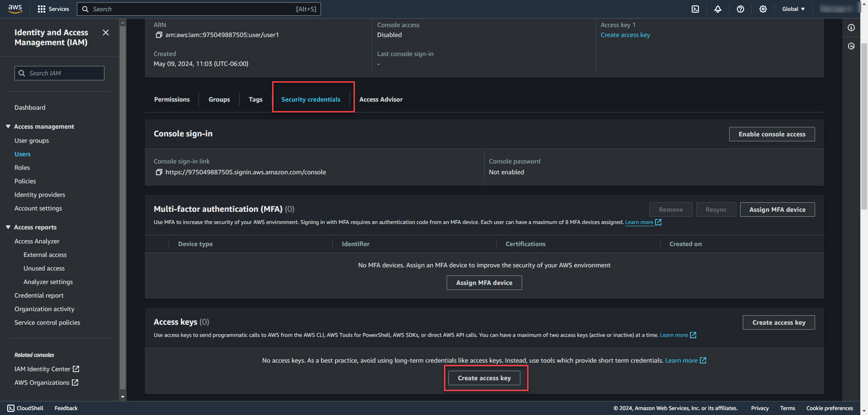
Task: Open the tutorials clock icon on right edge
Action: point(851,46)
